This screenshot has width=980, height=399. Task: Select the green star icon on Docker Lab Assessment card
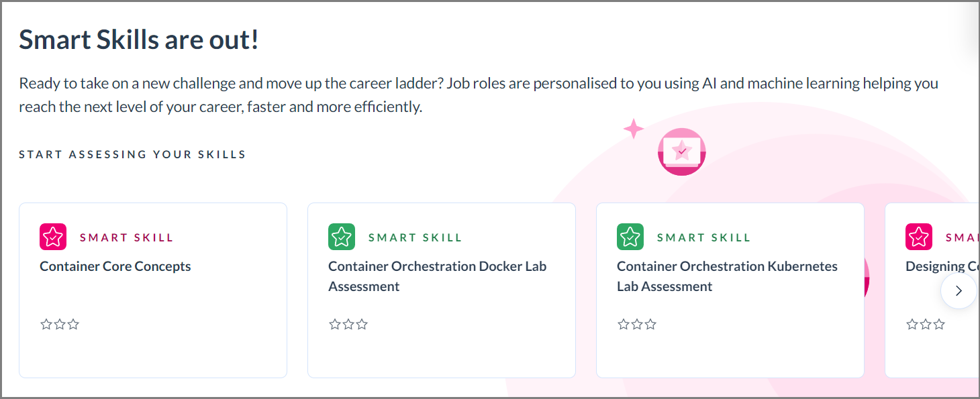(341, 237)
